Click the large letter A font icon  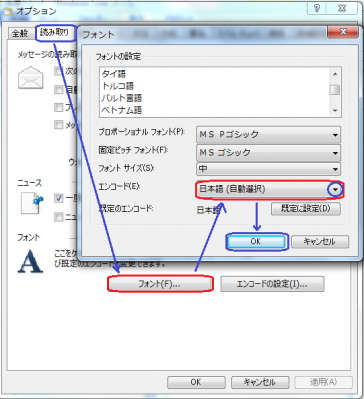(30, 261)
